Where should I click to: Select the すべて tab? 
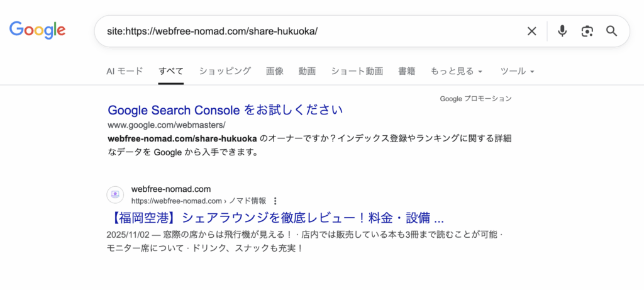(171, 71)
